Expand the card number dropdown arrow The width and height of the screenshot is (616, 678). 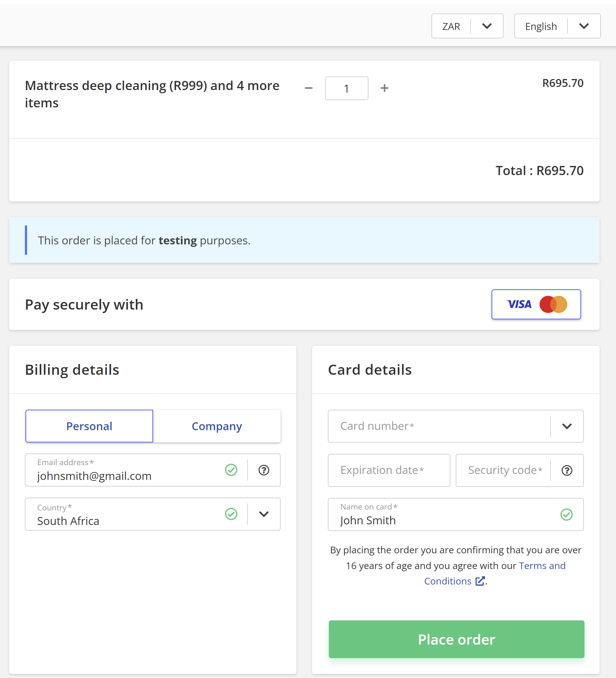coord(567,426)
